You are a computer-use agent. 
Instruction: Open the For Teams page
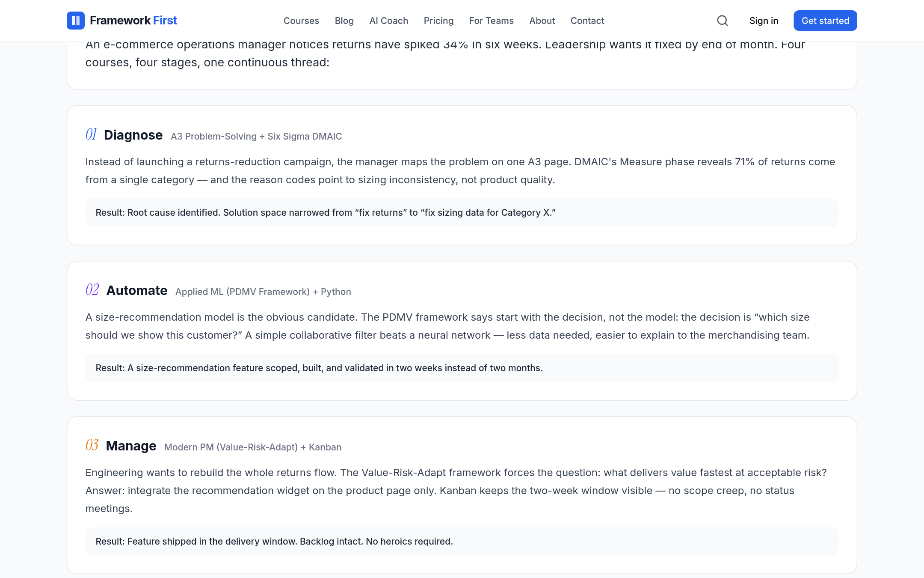[491, 21]
